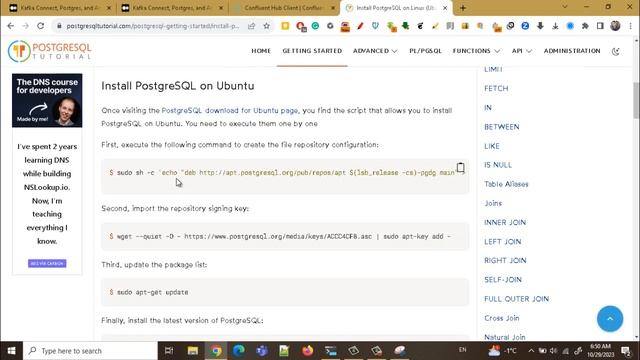The height and width of the screenshot is (360, 640).
Task: Switch to Confluent Hub Client tab
Action: click(284, 8)
